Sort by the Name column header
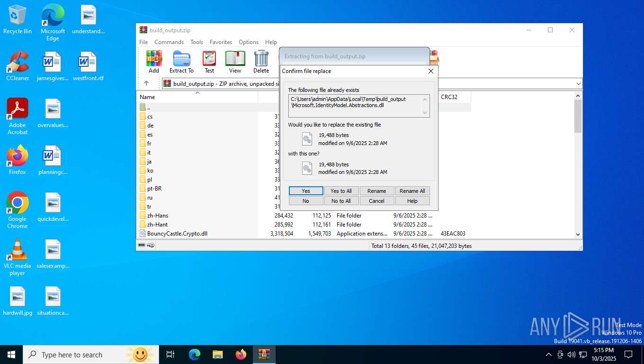The height and width of the screenshot is (364, 644). pos(198,97)
